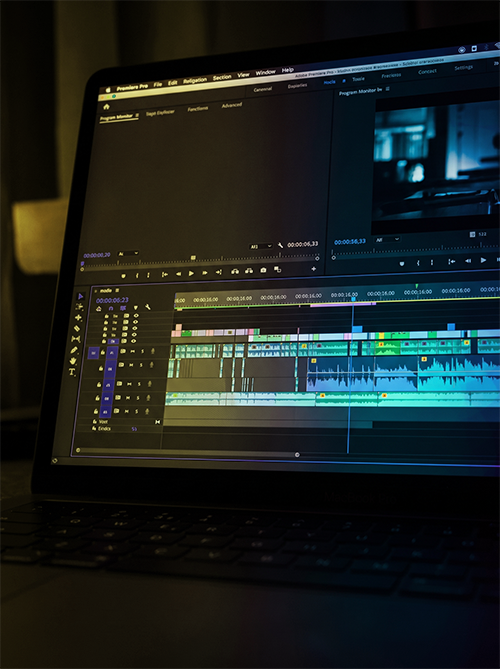Solo the second audio track
500x669 pixels.
tap(141, 365)
